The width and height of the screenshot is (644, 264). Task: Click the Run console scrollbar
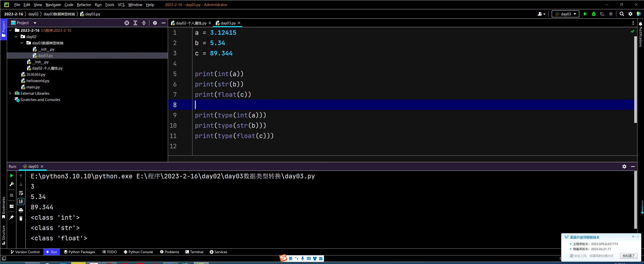tap(636, 200)
